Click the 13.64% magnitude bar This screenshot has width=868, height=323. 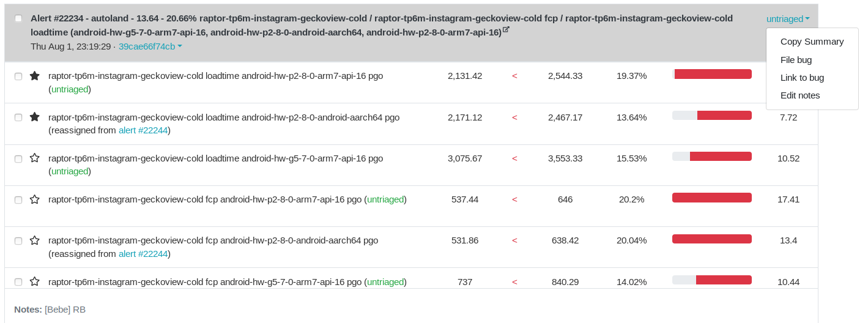pyautogui.click(x=712, y=116)
